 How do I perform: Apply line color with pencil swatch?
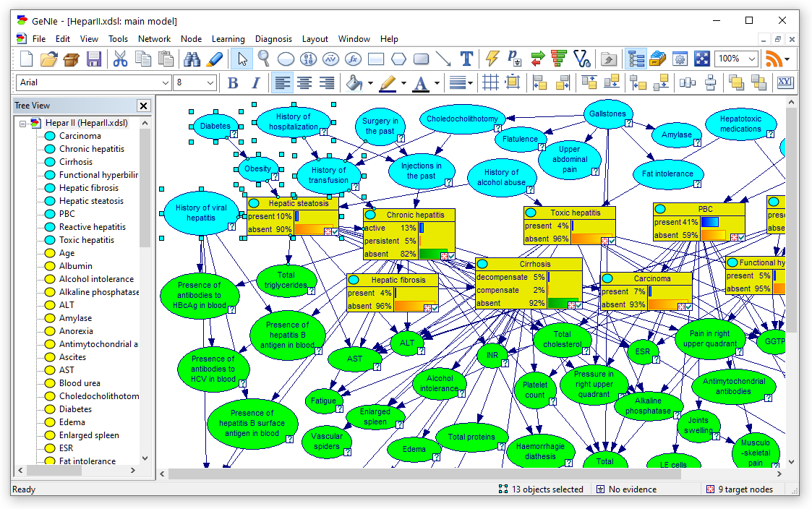(388, 83)
